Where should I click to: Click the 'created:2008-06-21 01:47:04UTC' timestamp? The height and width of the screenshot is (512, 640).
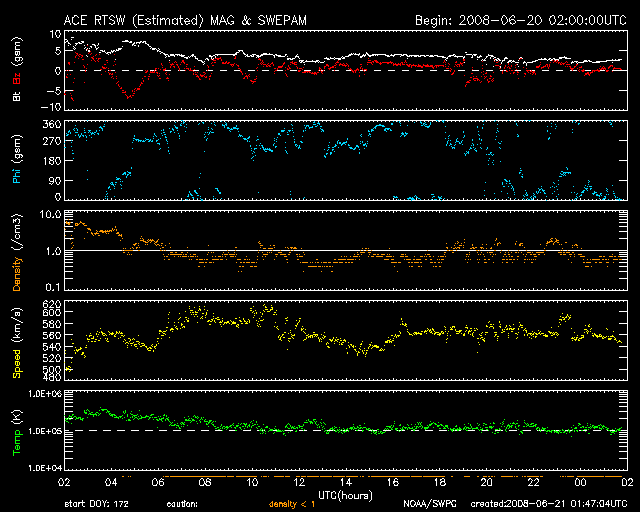click(549, 504)
